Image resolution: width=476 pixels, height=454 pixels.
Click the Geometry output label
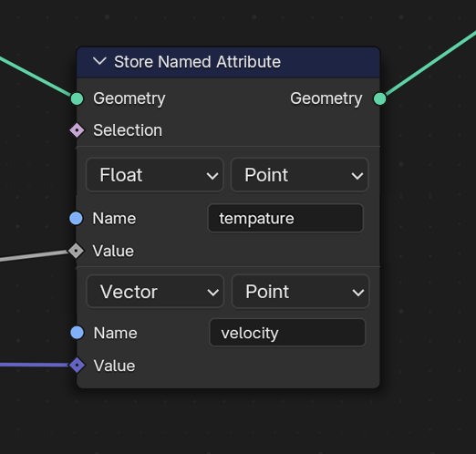click(x=326, y=98)
